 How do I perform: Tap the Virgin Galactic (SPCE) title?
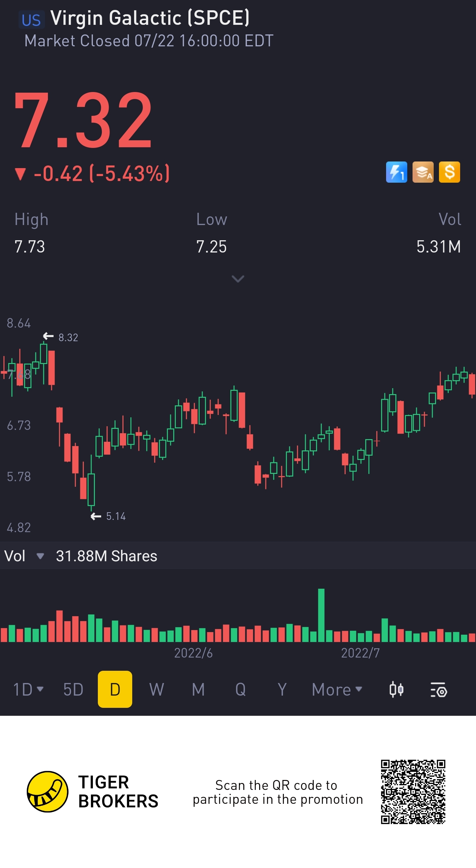coord(150,18)
